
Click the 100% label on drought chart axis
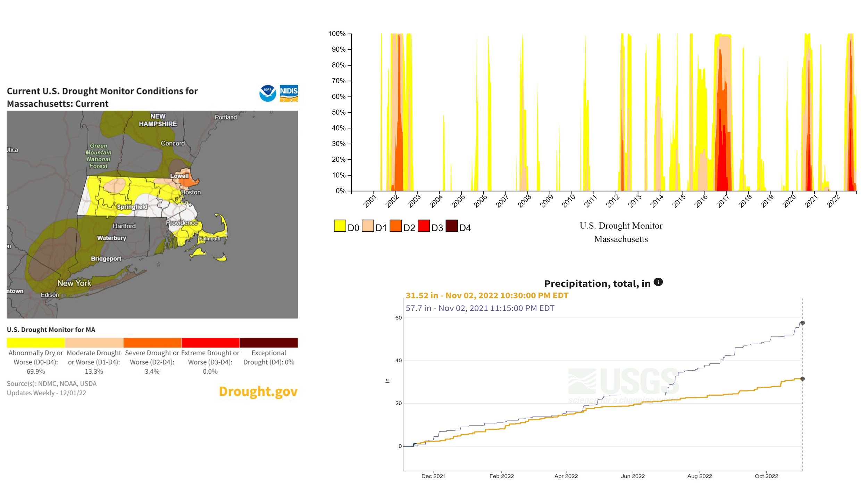pyautogui.click(x=337, y=34)
